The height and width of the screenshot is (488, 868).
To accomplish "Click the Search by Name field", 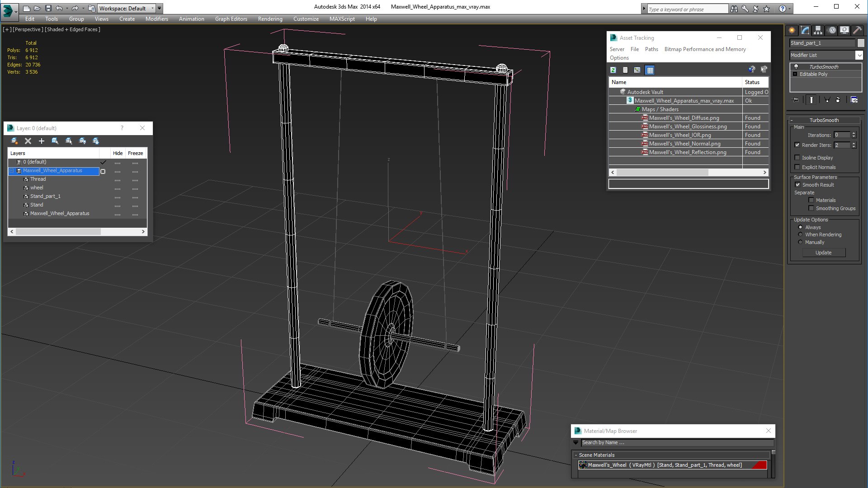I will tap(677, 442).
